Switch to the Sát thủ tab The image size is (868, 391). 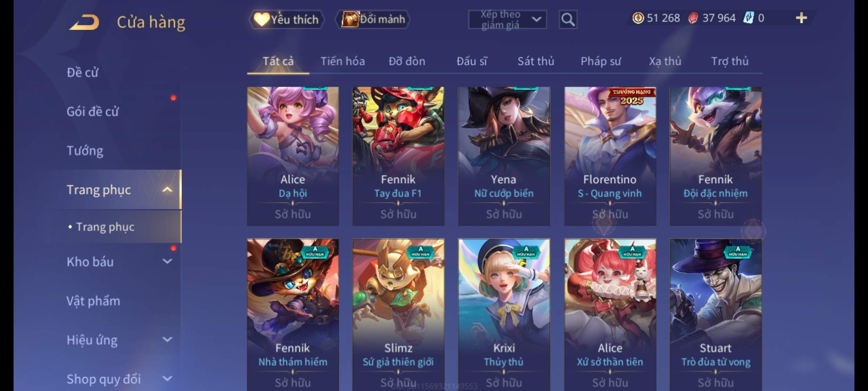(x=536, y=61)
